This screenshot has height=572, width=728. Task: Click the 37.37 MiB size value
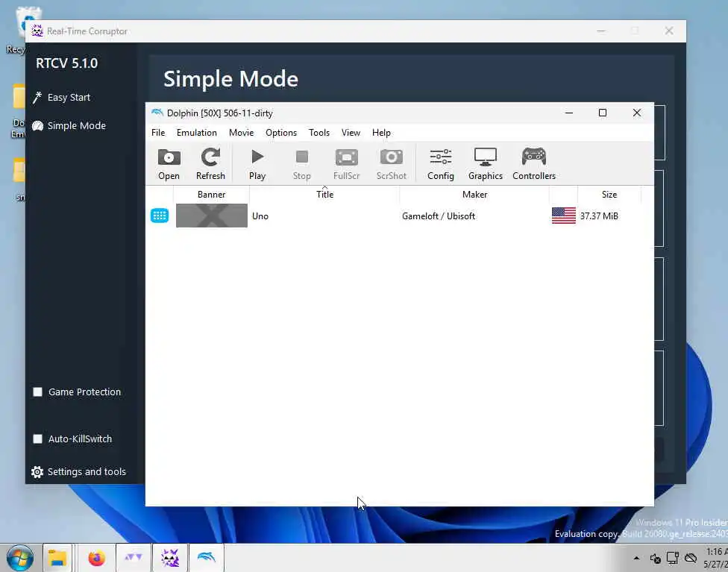(x=599, y=216)
